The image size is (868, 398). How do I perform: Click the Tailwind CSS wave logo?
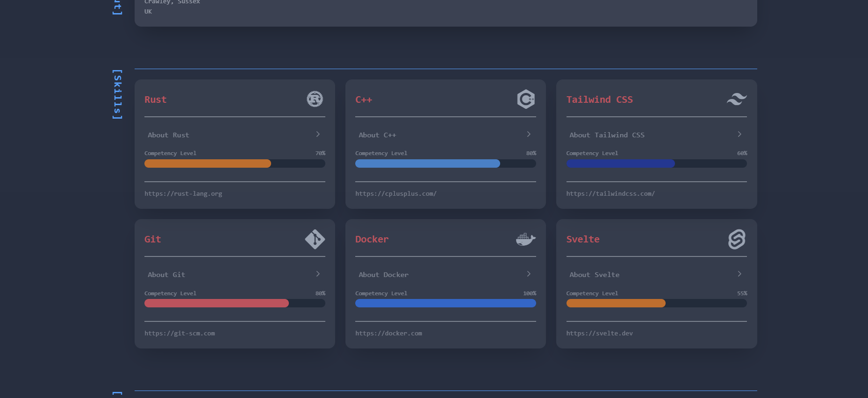point(737,99)
